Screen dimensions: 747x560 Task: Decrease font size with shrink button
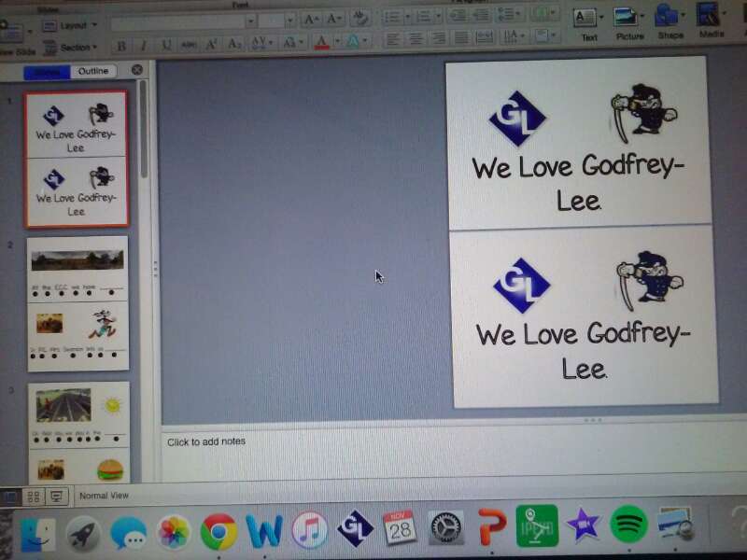tap(334, 19)
